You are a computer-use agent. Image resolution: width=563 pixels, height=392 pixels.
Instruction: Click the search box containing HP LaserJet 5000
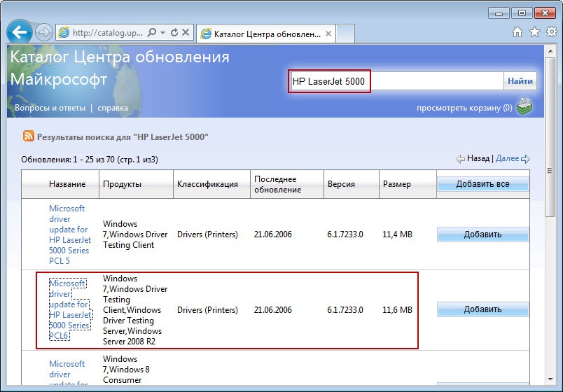pos(396,81)
